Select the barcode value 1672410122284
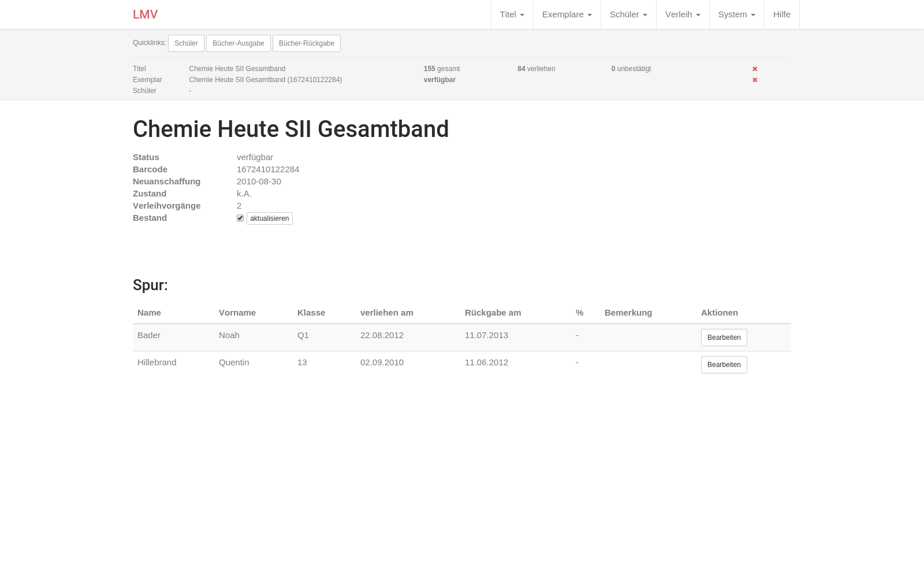The height and width of the screenshot is (578, 924). click(268, 169)
